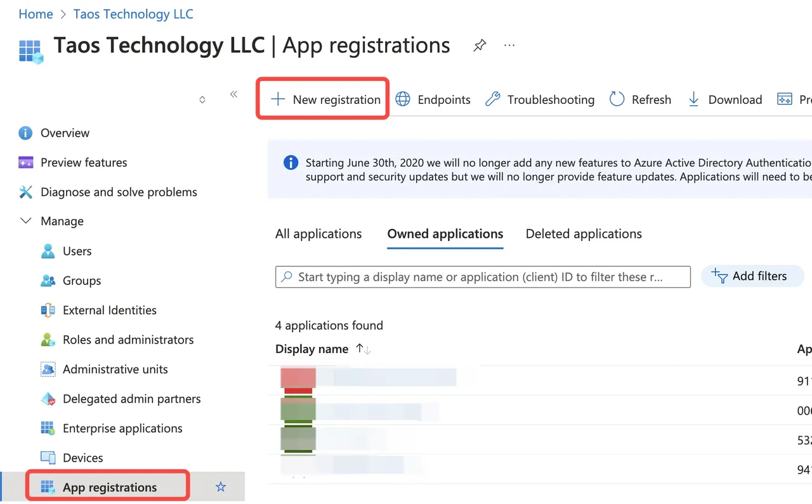Viewport: 812px width, 504px height.
Task: Collapse the sidebar with double chevron
Action: click(x=233, y=94)
